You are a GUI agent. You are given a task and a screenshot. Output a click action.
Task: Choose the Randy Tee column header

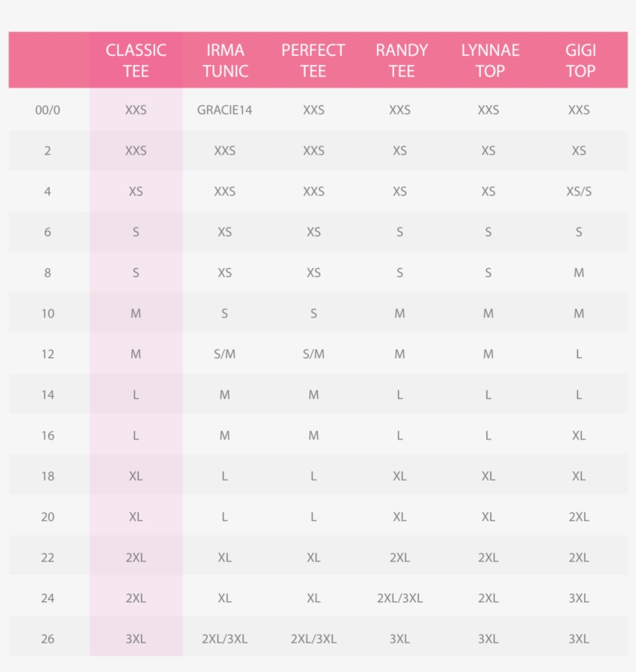pyautogui.click(x=401, y=60)
